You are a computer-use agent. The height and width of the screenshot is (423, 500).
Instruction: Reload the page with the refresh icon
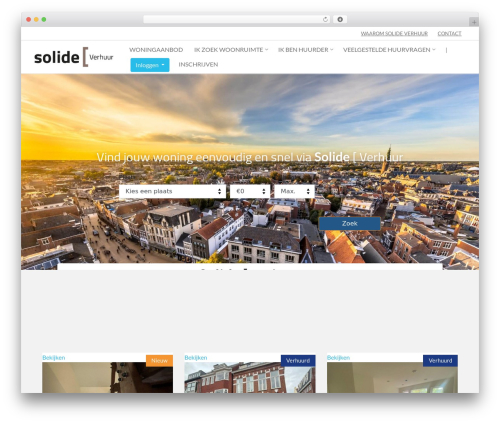[x=325, y=20]
